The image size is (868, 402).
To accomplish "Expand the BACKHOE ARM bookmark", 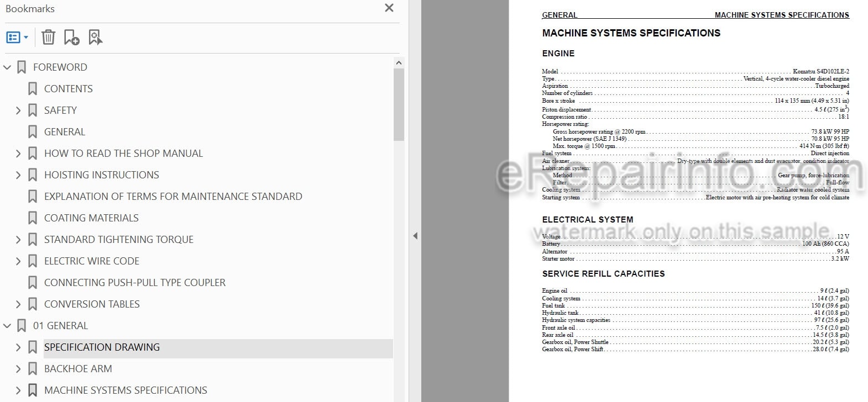I will click(18, 369).
